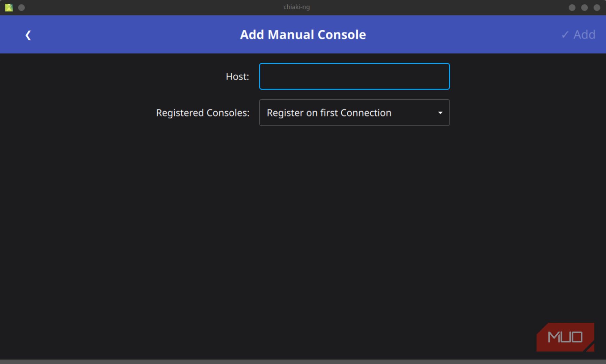Viewport: 606px width, 364px height.
Task: Click the MUO logo in the bottom corner
Action: (x=565, y=337)
